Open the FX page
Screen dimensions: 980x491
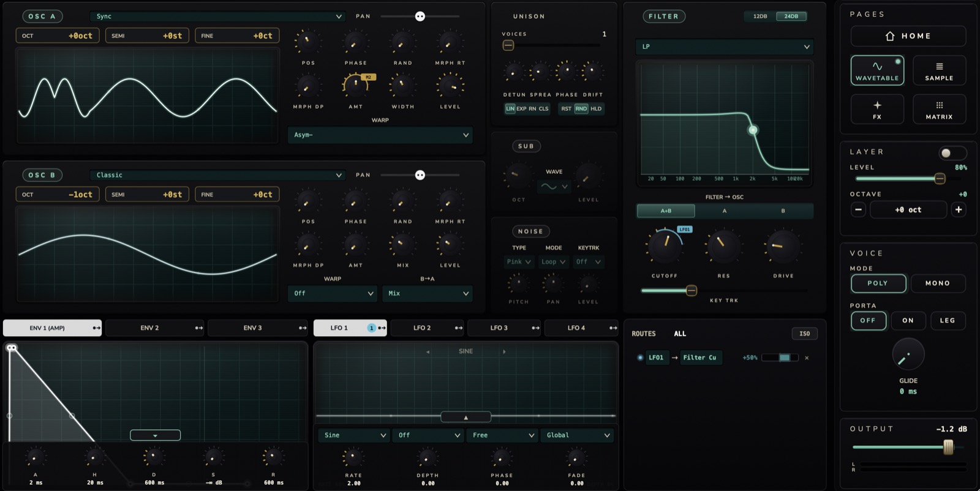[877, 109]
